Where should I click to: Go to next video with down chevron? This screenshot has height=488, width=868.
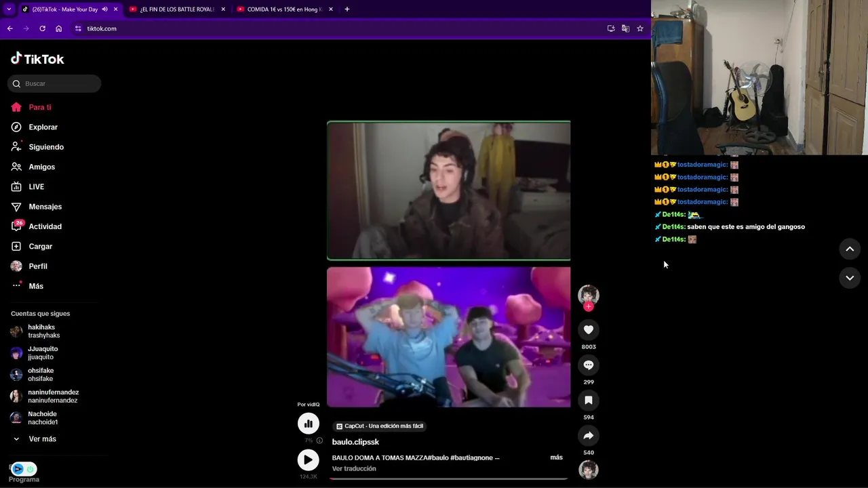pyautogui.click(x=850, y=278)
